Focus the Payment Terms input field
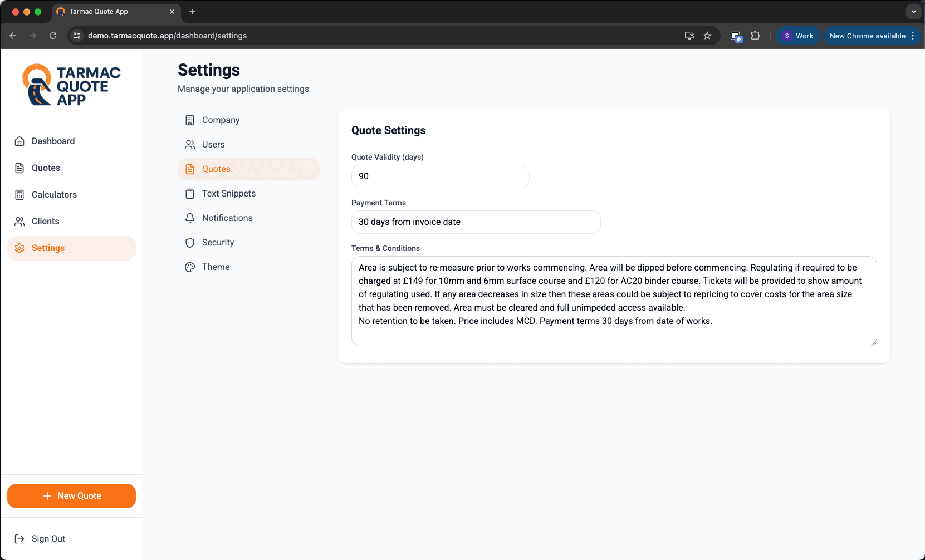The height and width of the screenshot is (560, 925). pyautogui.click(x=476, y=222)
